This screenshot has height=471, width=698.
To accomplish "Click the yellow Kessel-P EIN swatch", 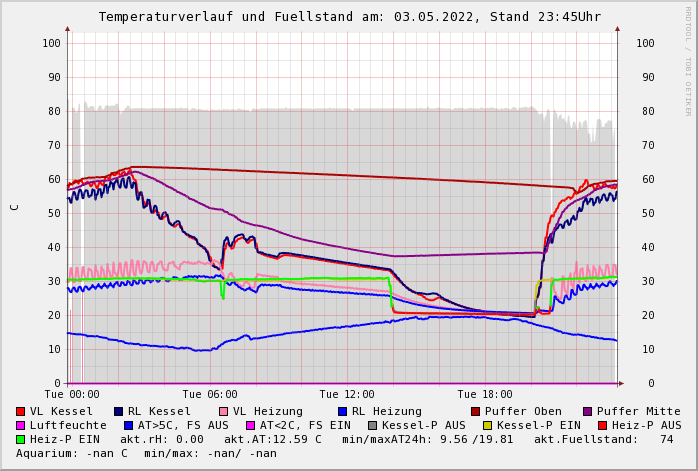I will tap(488, 425).
